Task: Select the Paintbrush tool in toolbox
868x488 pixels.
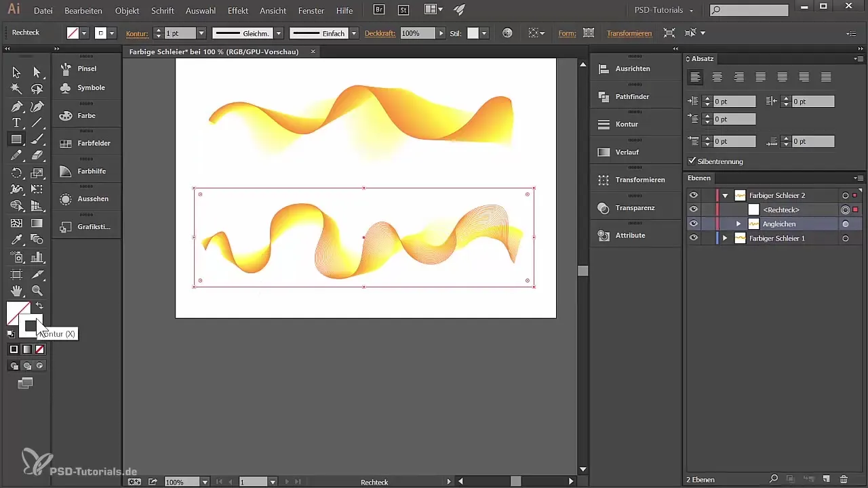Action: 37,140
